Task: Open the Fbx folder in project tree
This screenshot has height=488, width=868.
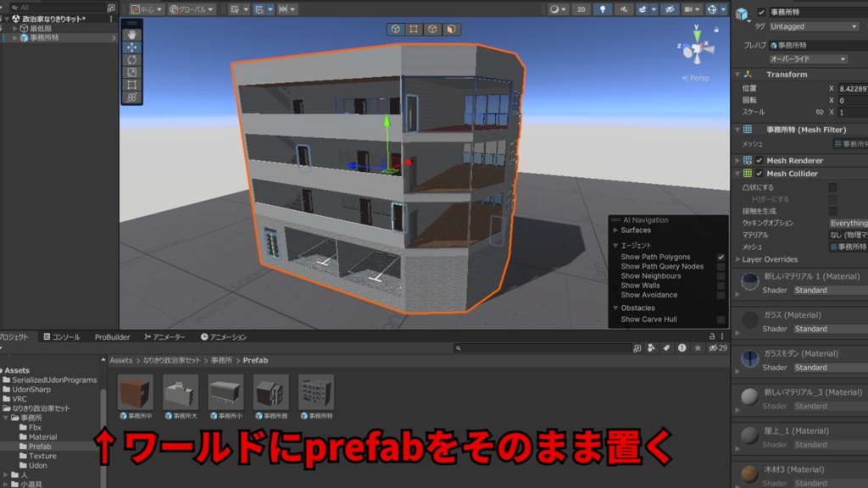Action: tap(35, 428)
